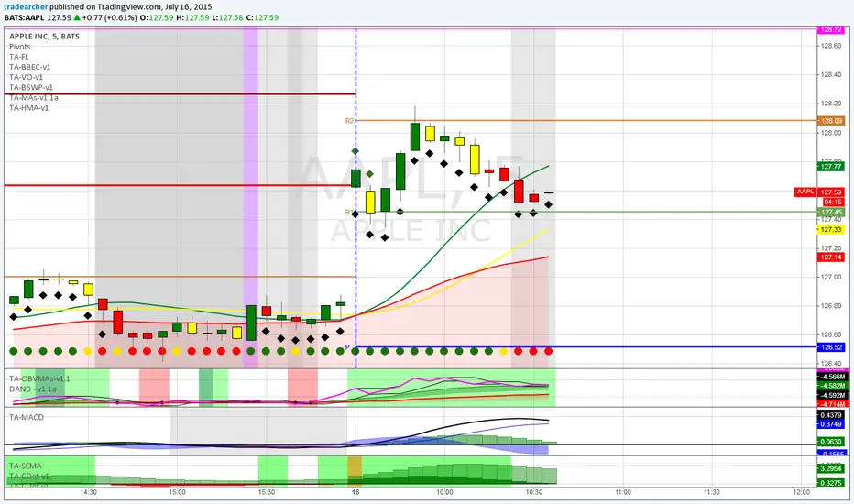
Task: Click the 15:30 time axis label
Action: (x=267, y=492)
